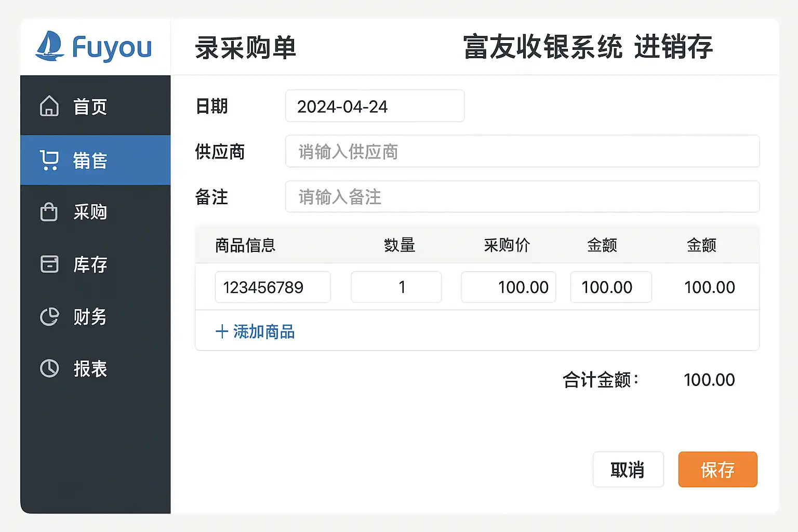This screenshot has height=532, width=798.
Task: Click the supplier input field
Action: click(522, 151)
